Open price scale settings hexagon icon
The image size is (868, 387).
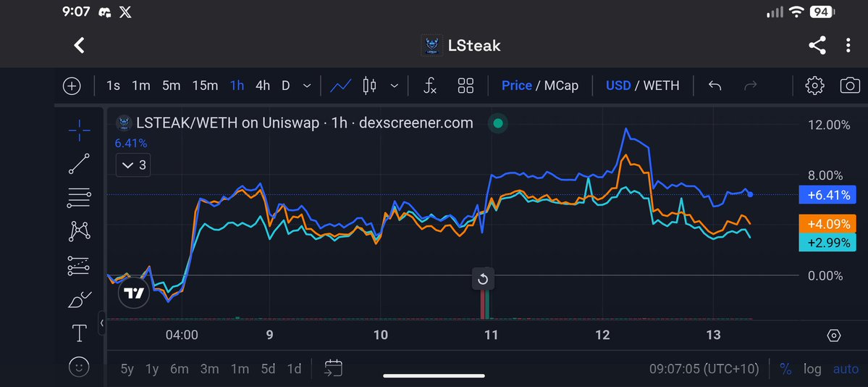point(834,336)
